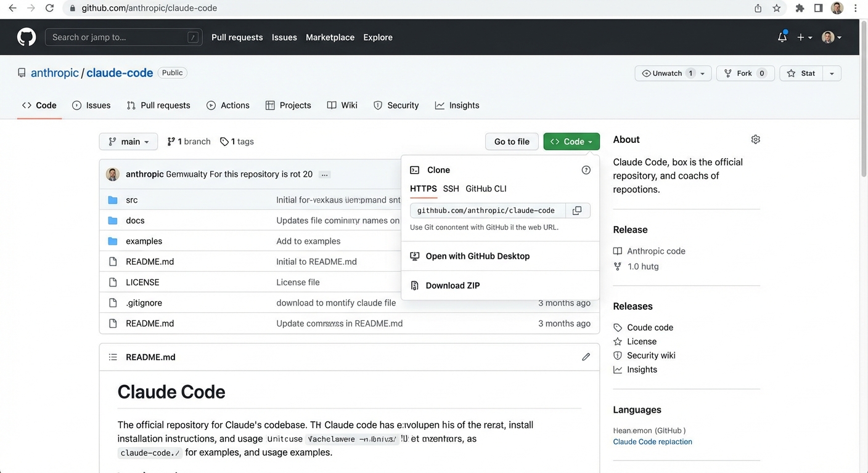Open the About settings gear

pos(756,140)
